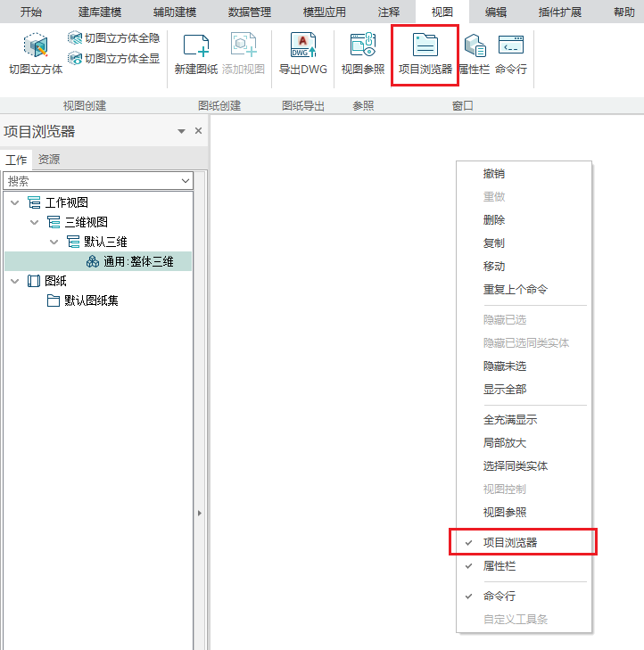The height and width of the screenshot is (650, 644).
Task: Select 三维视图 tree node
Action: click(87, 222)
